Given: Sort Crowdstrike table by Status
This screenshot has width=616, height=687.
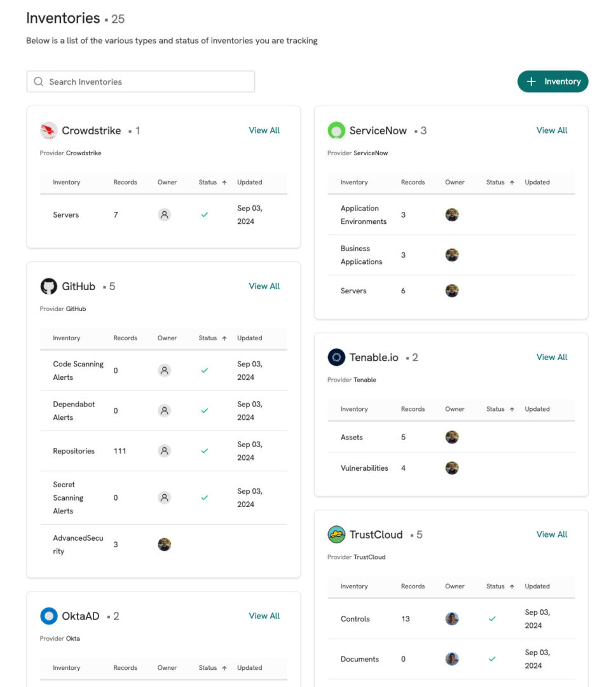Looking at the screenshot, I should pyautogui.click(x=212, y=183).
